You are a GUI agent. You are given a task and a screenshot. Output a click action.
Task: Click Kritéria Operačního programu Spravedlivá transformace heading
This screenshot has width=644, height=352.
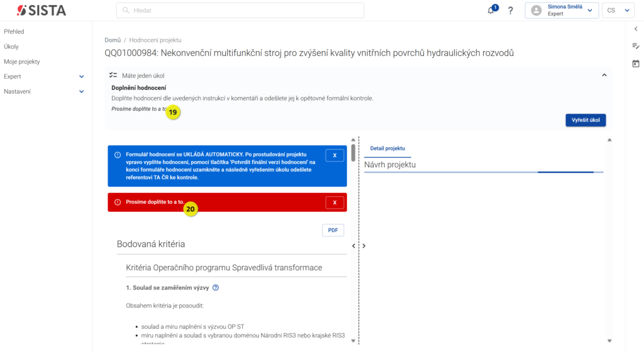pos(224,268)
